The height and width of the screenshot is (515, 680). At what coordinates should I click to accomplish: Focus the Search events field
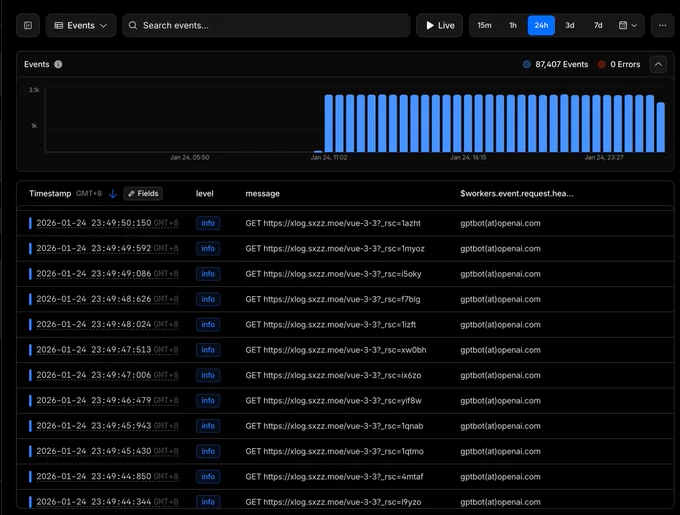point(266,26)
